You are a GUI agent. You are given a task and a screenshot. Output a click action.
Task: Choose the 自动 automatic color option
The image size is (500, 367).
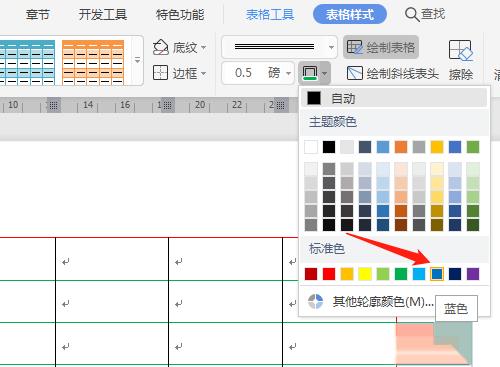pos(394,98)
